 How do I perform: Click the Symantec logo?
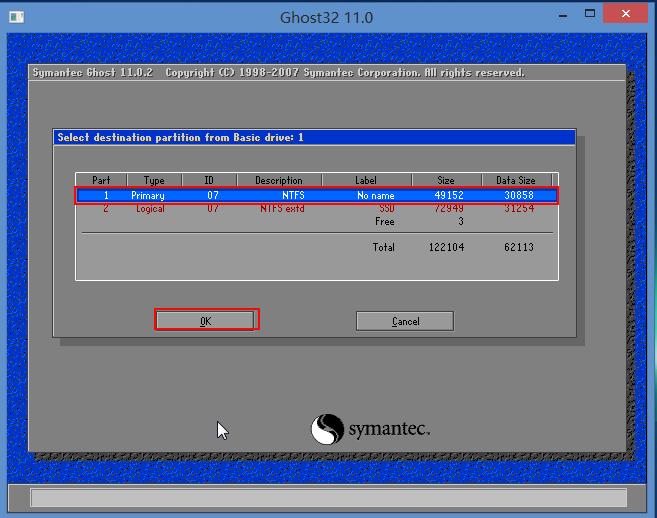click(x=370, y=429)
